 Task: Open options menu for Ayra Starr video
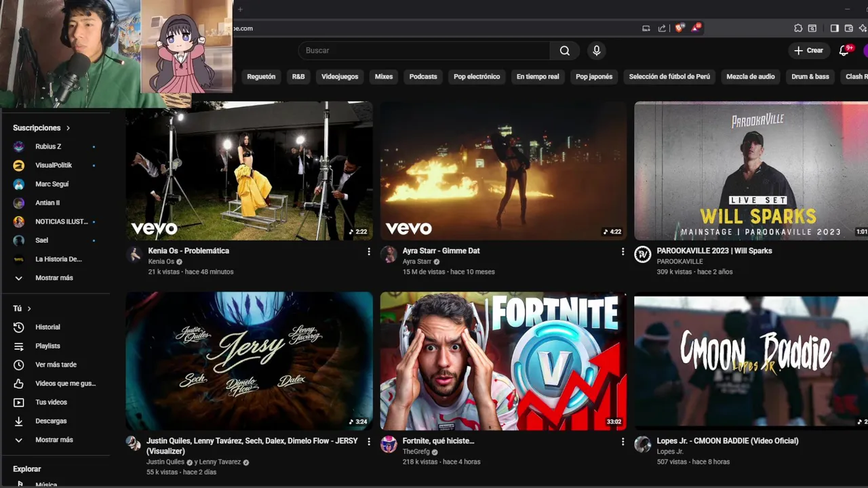(623, 251)
